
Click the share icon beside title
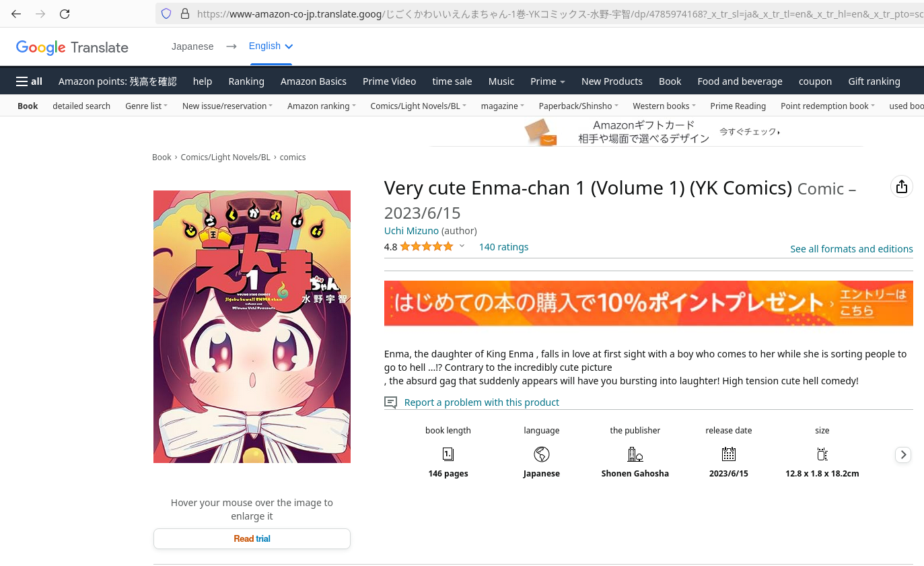point(902,187)
